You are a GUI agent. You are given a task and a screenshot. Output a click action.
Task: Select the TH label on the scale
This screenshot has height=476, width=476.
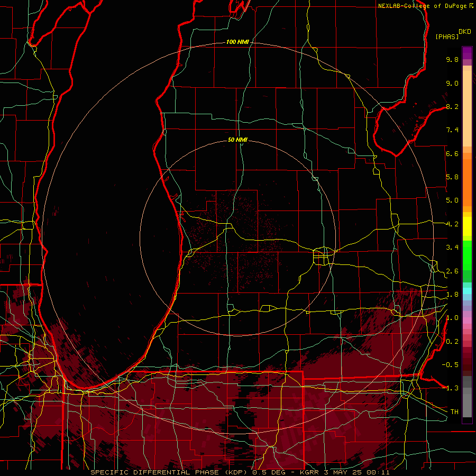click(x=454, y=411)
